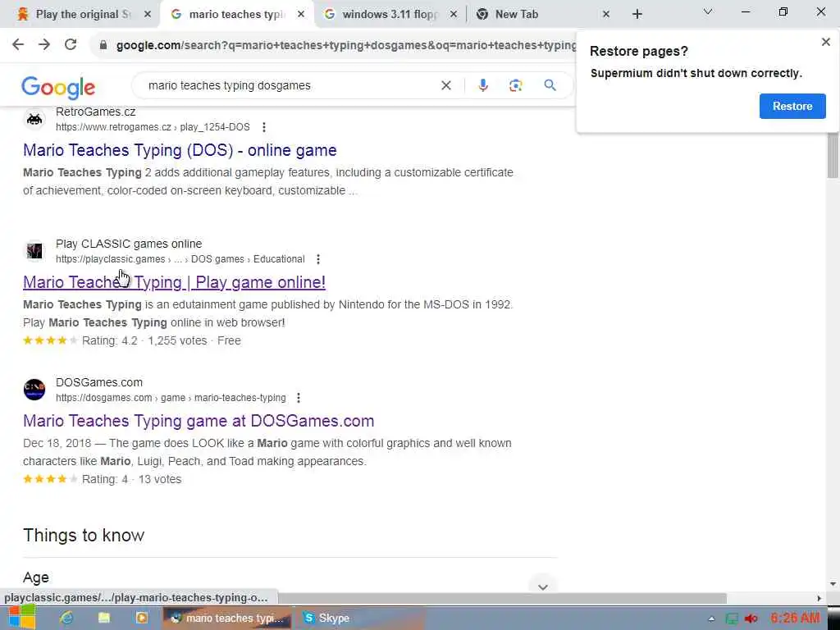This screenshot has height=630, width=840.
Task: Click the 'RetroGames.cz' site name
Action: 95,112
